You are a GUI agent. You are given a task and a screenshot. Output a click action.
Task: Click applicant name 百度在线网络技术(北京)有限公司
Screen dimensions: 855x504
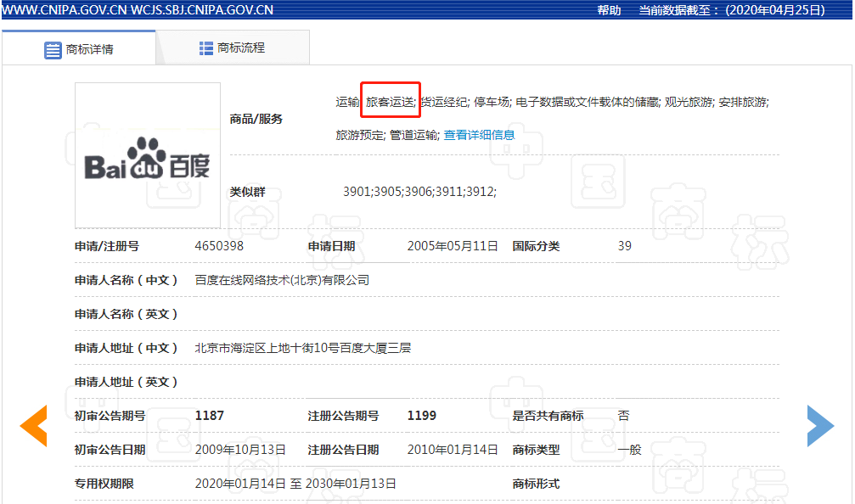click(282, 280)
